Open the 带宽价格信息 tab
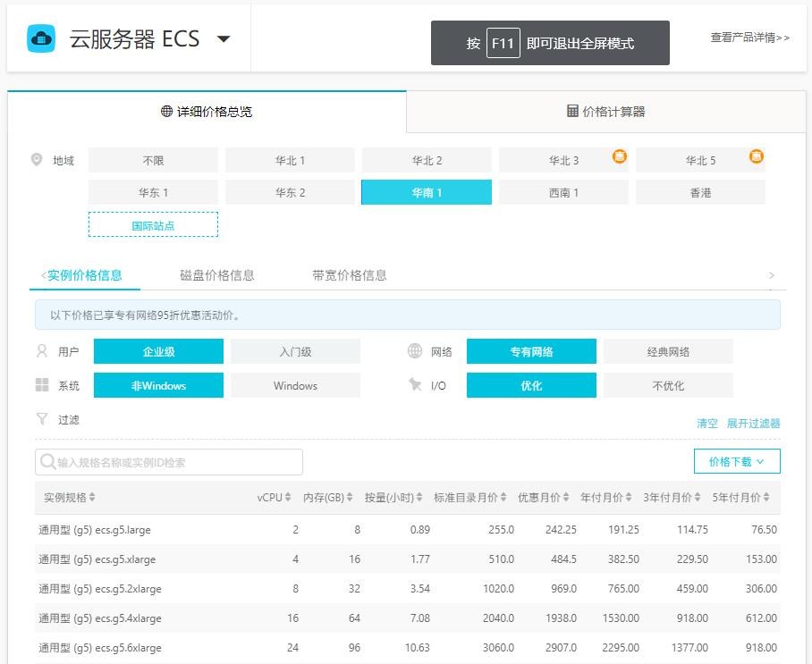This screenshot has height=664, width=812. click(x=350, y=275)
